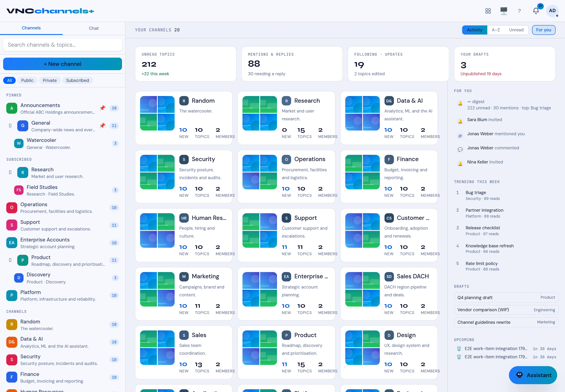Screen dimensions: 565x392
Task: Open the Vendor comparison (WIP) draft
Action: pos(506,310)
